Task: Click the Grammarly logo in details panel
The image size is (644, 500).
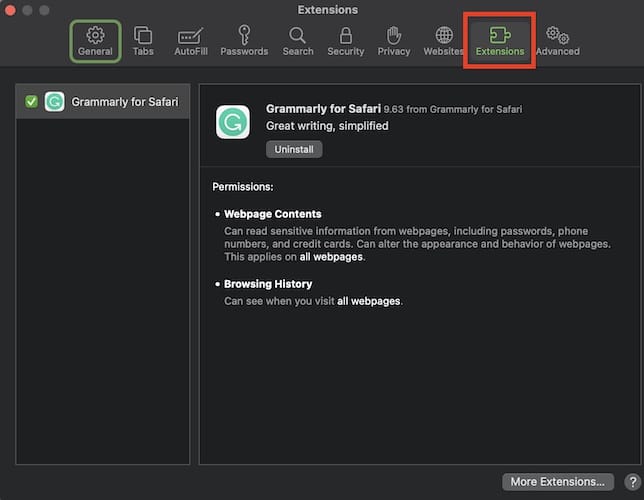Action: tap(233, 122)
